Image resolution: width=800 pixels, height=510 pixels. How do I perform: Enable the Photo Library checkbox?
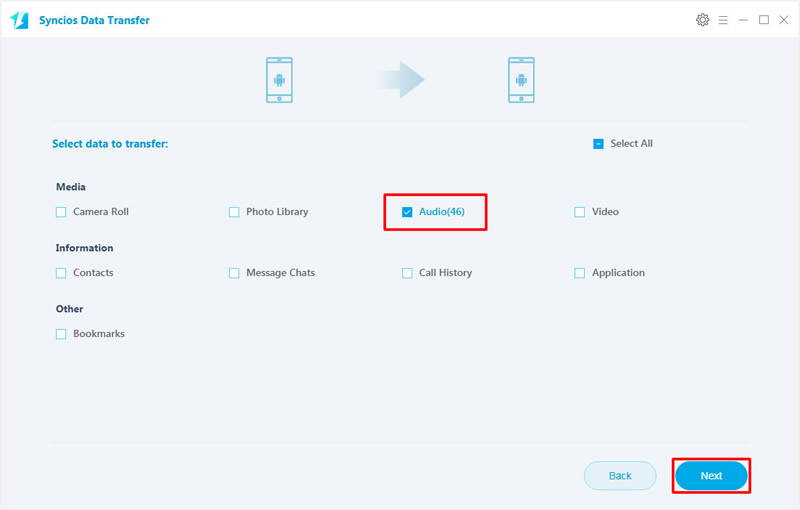point(234,212)
